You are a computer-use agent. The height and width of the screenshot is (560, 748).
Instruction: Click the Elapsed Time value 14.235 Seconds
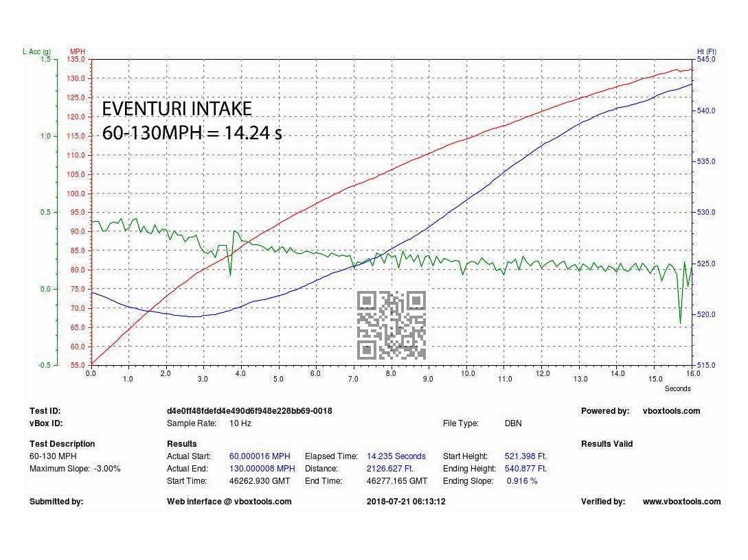tap(397, 456)
